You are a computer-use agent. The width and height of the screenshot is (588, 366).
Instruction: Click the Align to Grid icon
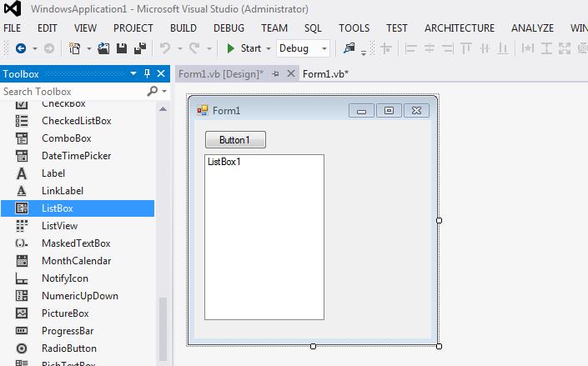pyautogui.click(x=386, y=48)
